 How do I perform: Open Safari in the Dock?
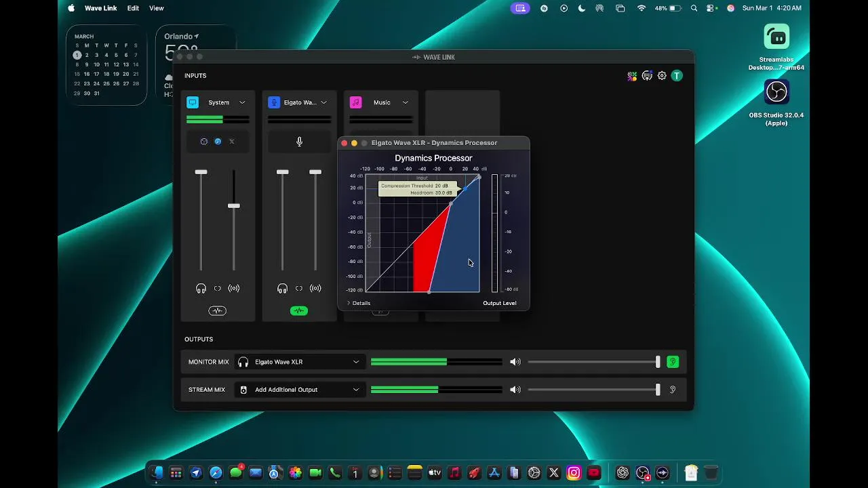(x=216, y=473)
